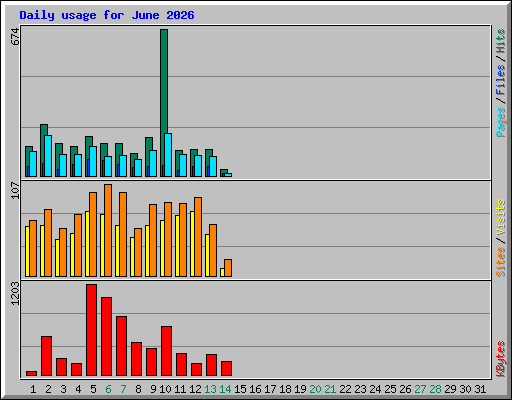This screenshot has height=400, width=512.
Task: Click green weekend day label '27'
Action: (420, 389)
